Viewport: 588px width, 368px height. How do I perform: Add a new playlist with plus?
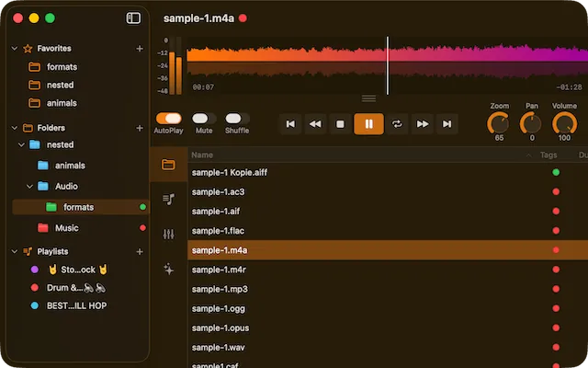click(x=140, y=251)
